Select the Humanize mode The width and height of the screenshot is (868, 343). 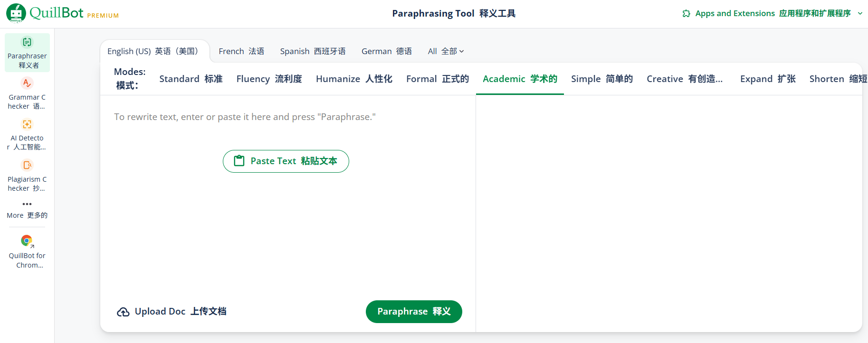[354, 79]
